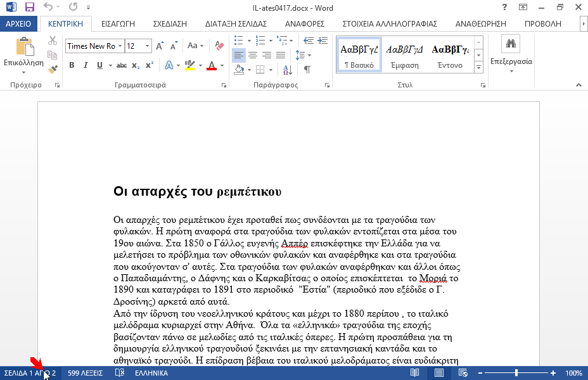
Task: Switch to the ΔΙΑΤΑΞΗ ΣΕΛΙΔΑΣ tab
Action: pos(236,24)
